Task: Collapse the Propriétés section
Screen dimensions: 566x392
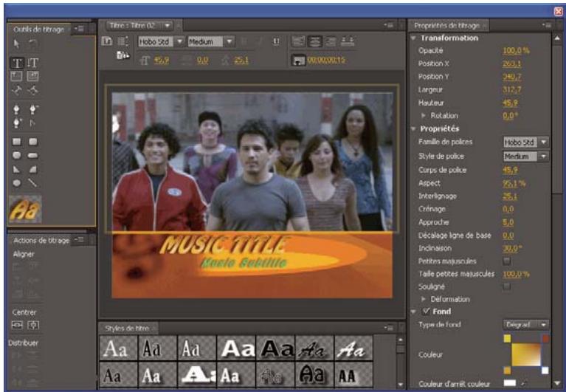Action: click(413, 129)
